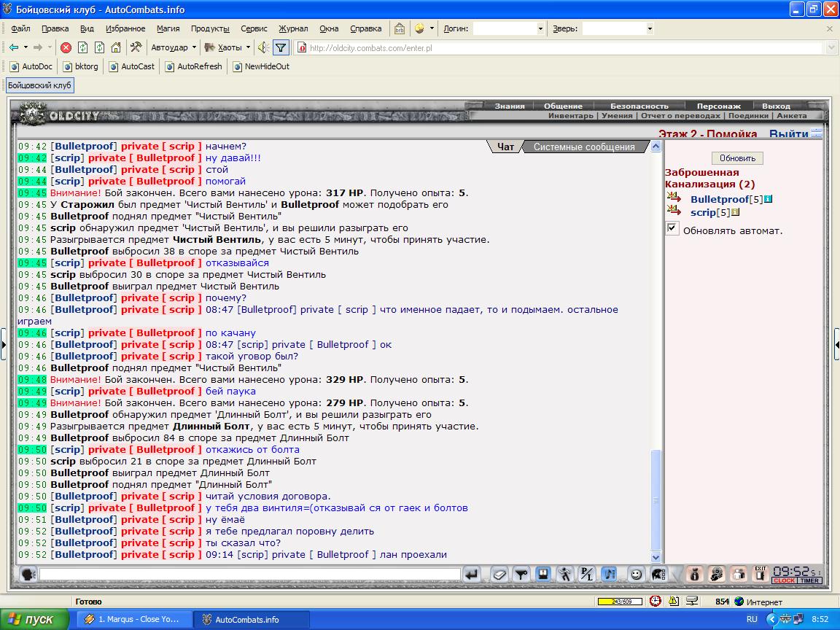Toggle the music notes chat button
840x630 pixels.
609,575
